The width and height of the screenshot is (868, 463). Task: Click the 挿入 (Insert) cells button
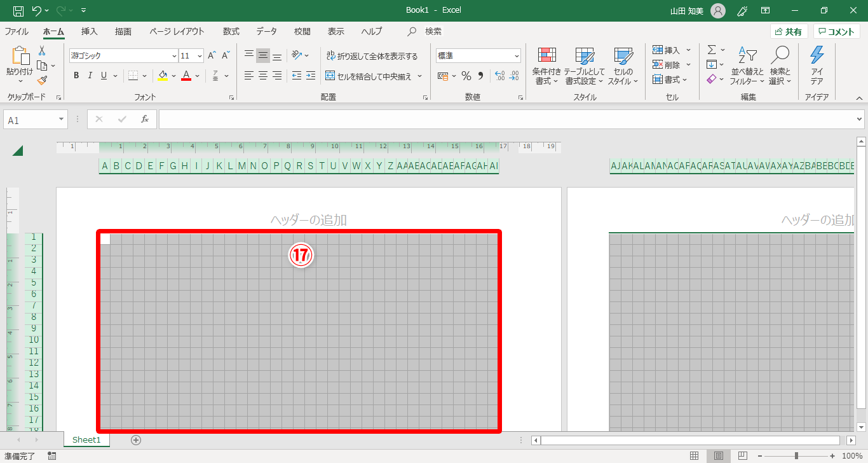coord(667,50)
